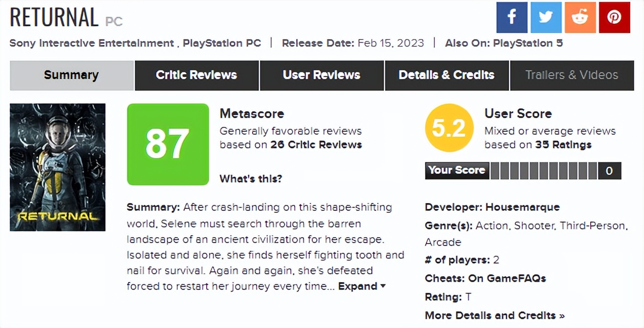The image size is (644, 328).
Task: Share on Facebook icon
Action: (x=512, y=18)
